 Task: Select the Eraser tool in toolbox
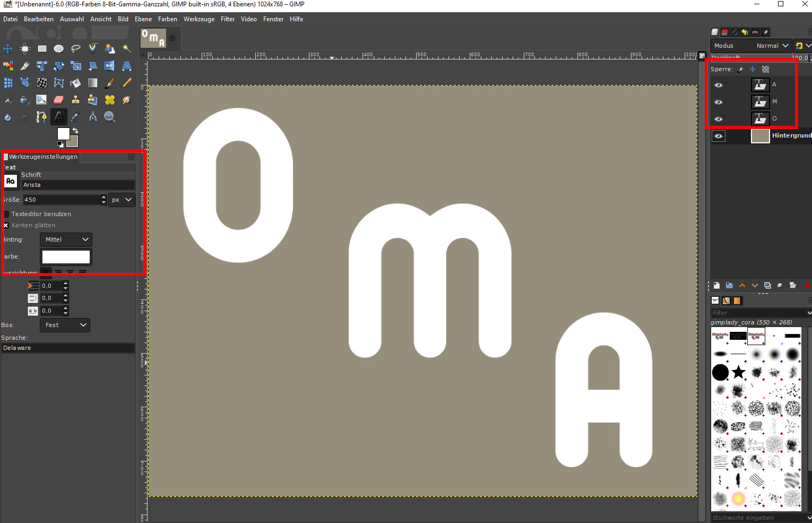pyautogui.click(x=58, y=100)
